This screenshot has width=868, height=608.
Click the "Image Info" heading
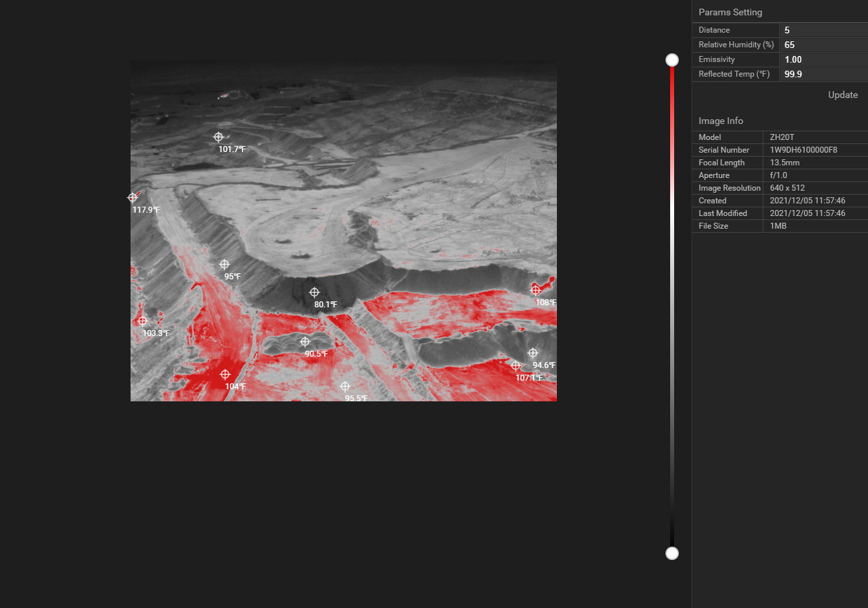tap(721, 121)
